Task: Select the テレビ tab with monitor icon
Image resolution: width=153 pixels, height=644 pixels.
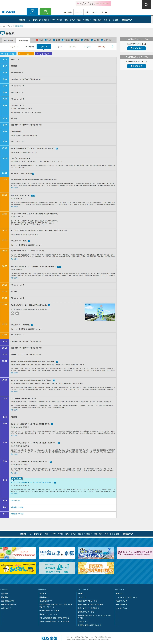Action: tap(32, 12)
